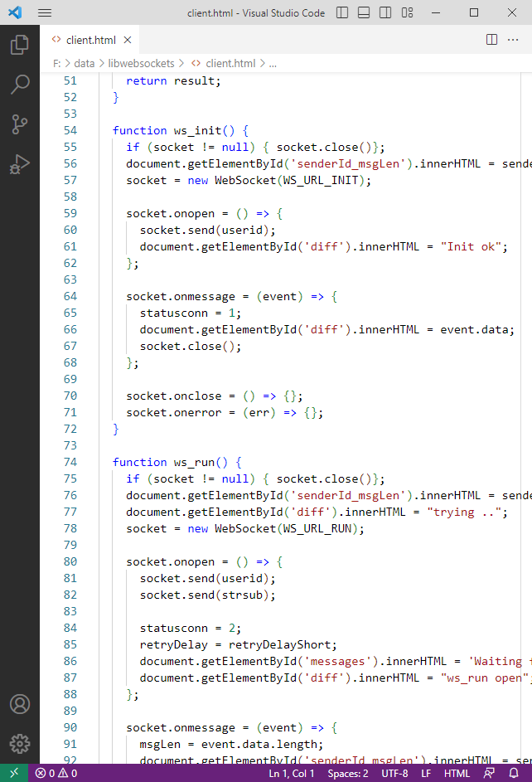The width and height of the screenshot is (532, 782).
Task: Click 'Ln 1, Col 1' go to line
Action: (292, 773)
